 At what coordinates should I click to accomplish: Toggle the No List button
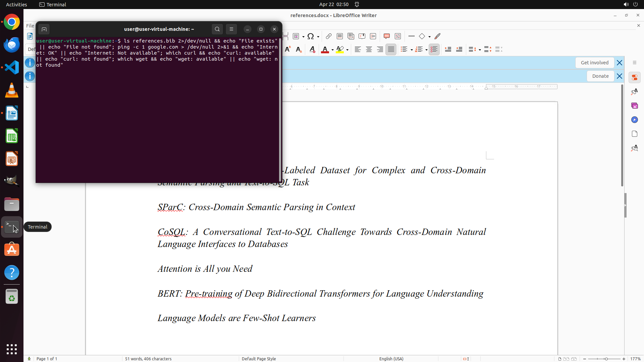click(434, 50)
